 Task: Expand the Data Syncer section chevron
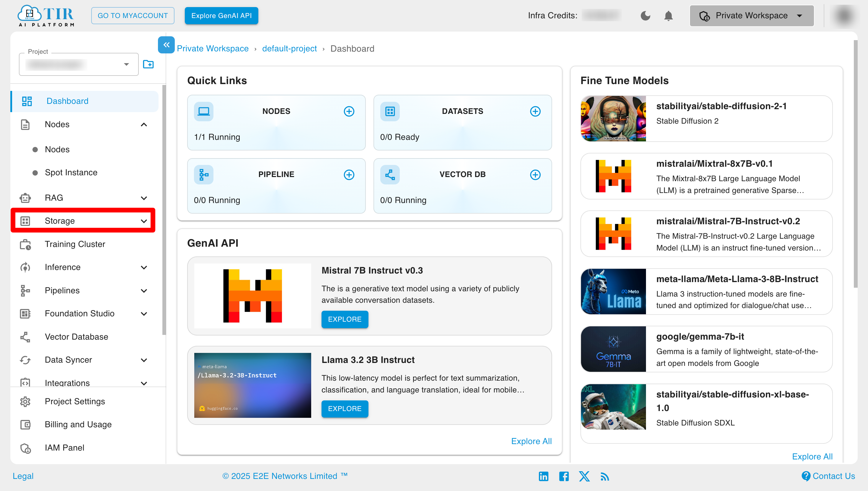(x=144, y=360)
